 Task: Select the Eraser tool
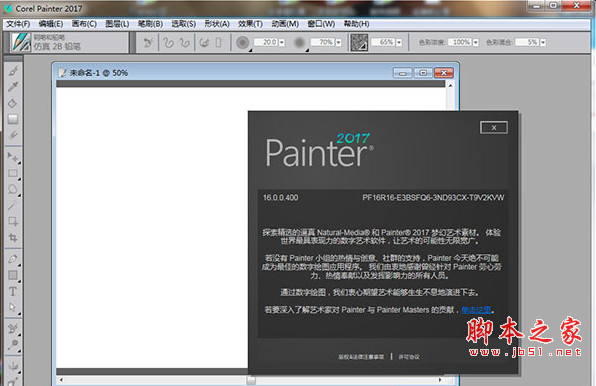pos(13,135)
